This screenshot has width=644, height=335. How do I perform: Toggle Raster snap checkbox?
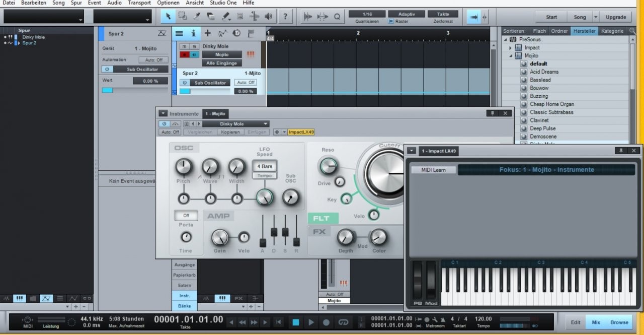[391, 22]
